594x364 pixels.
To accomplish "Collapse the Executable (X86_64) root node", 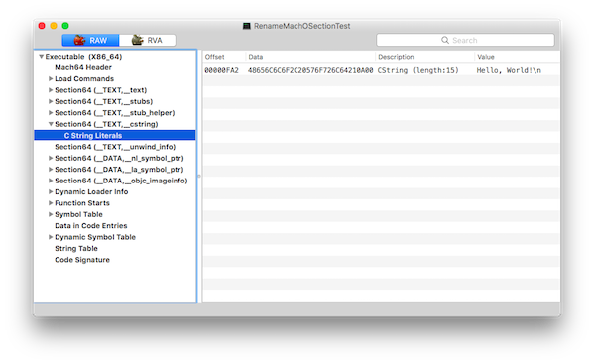I will (x=41, y=57).
